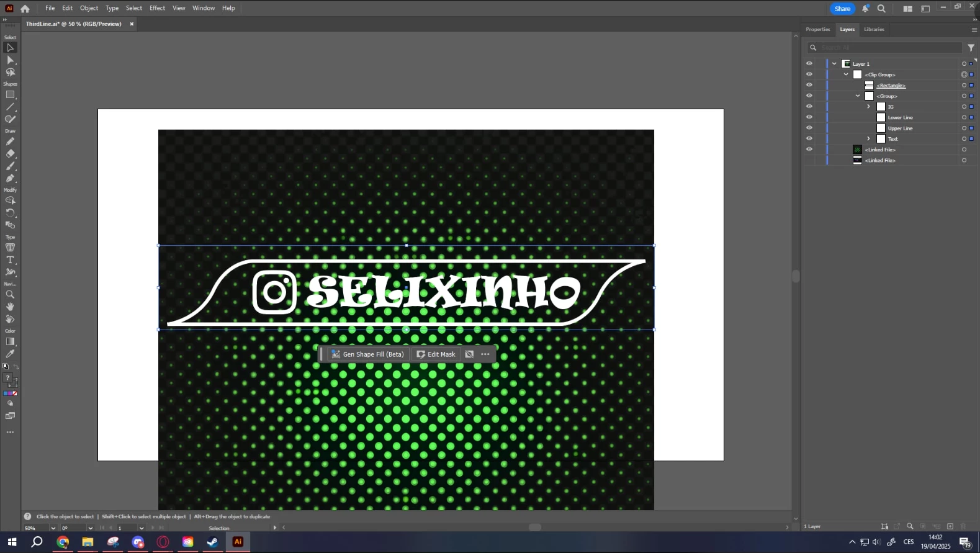Open the Effect menu
Viewport: 980px width, 553px height.
(157, 8)
